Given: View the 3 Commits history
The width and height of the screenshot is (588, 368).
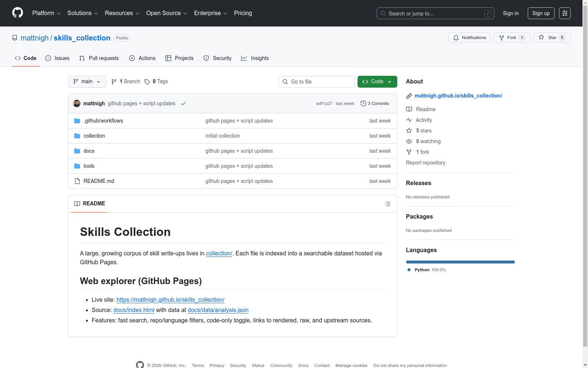Looking at the screenshot, I should pyautogui.click(x=375, y=103).
